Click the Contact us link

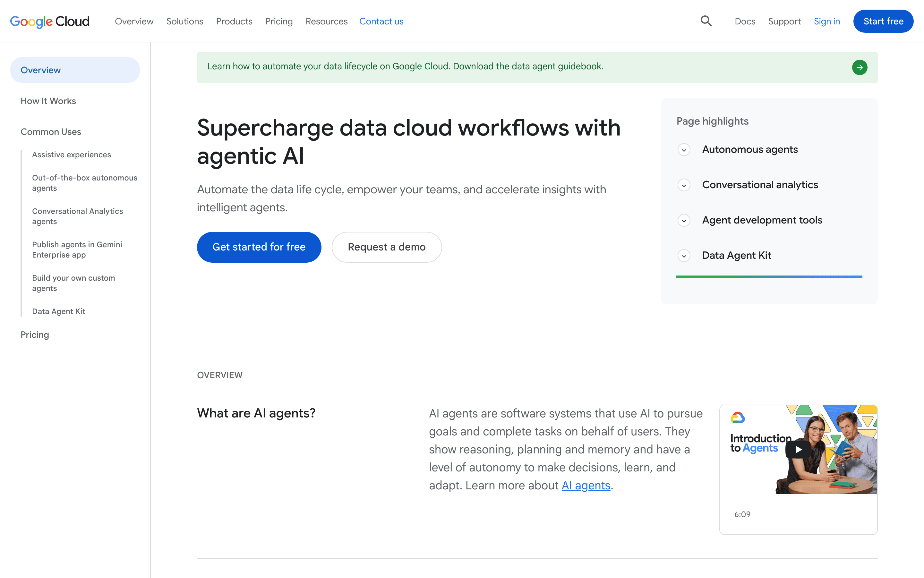click(381, 22)
